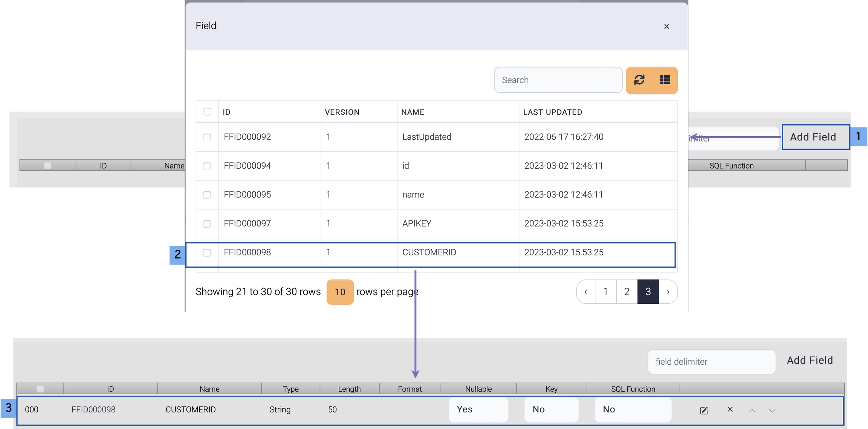Click the edit icon for CUSTOMERID row

[704, 410]
